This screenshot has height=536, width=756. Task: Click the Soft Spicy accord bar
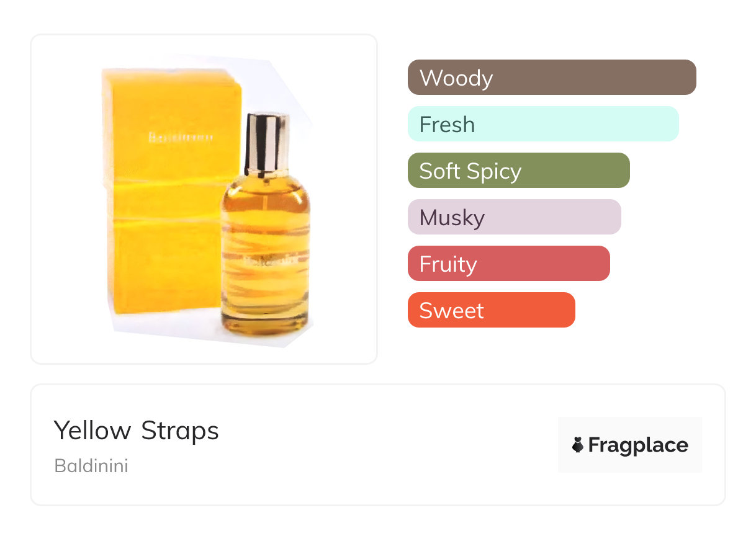(x=519, y=171)
